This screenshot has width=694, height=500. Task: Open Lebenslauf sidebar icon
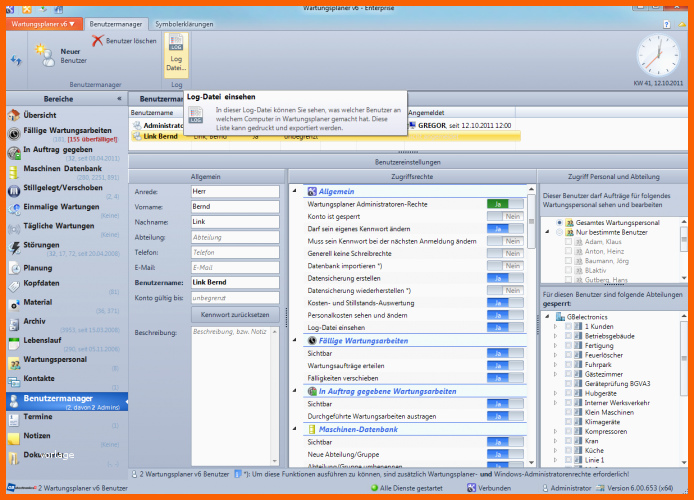(14, 343)
